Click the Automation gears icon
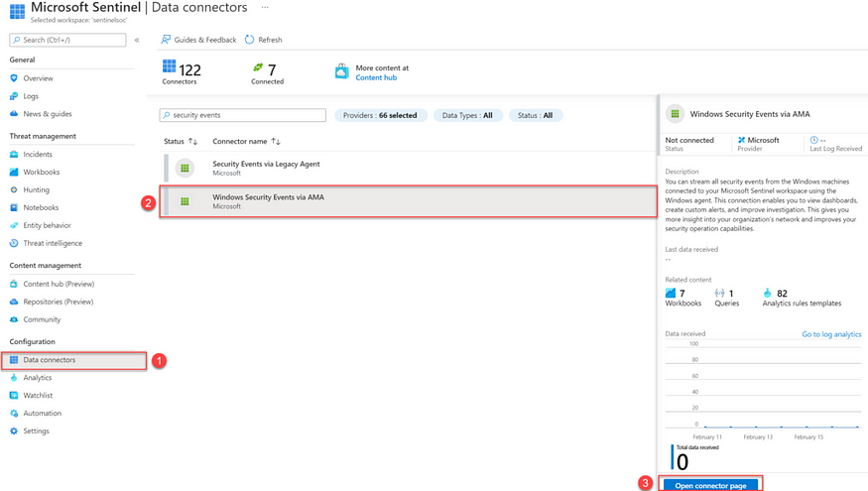Screen dimensions: 868x491 (14, 413)
